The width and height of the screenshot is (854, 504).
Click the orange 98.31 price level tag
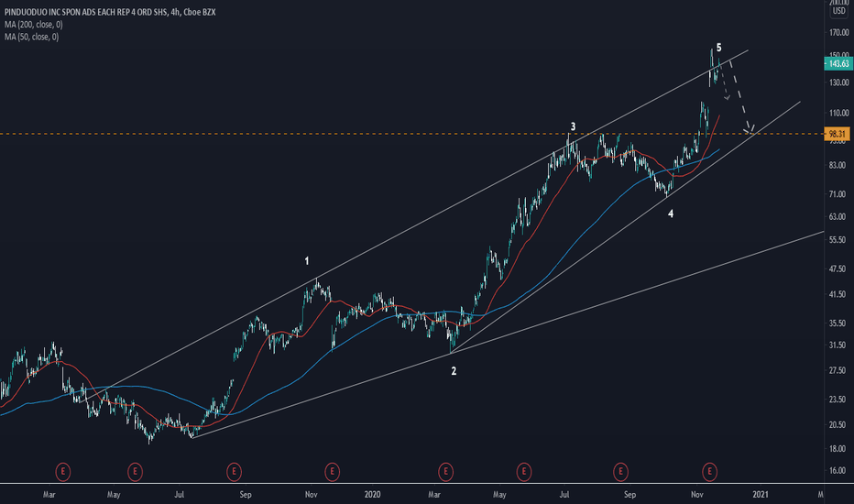point(838,134)
